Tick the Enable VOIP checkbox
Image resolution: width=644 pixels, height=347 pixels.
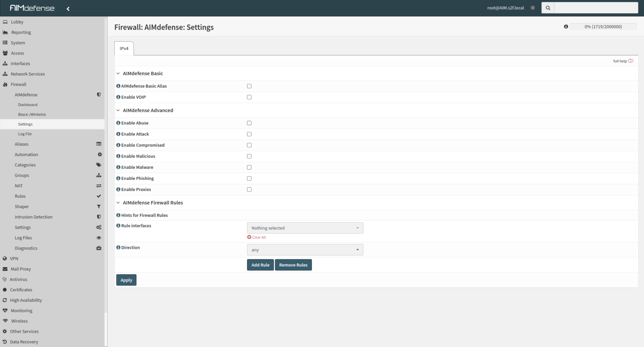(249, 97)
